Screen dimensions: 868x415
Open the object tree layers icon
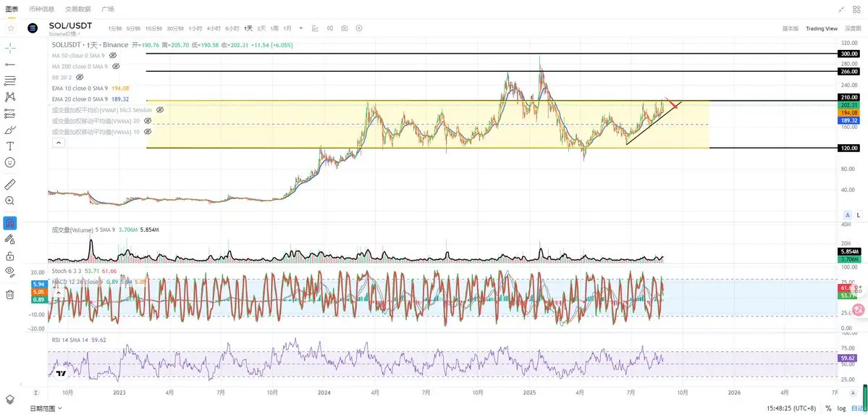tap(10, 400)
